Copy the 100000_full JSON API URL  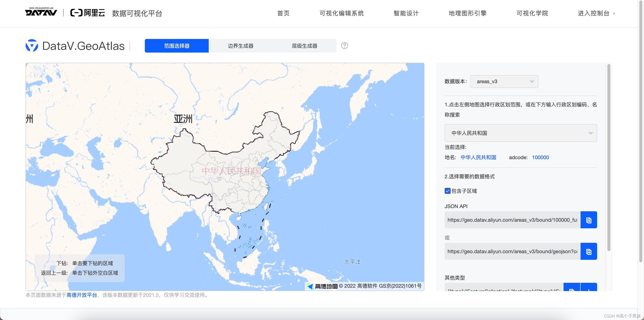tap(588, 220)
